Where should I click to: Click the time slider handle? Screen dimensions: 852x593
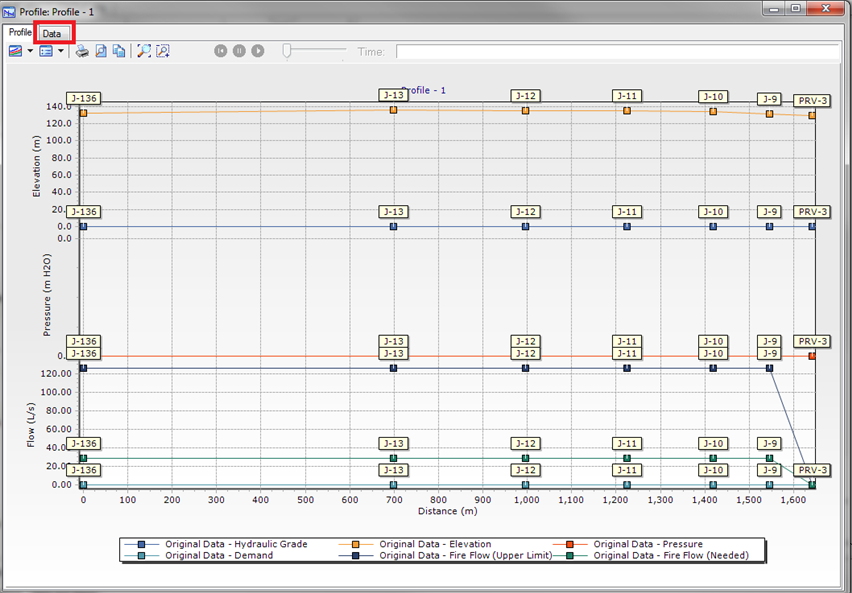(x=288, y=50)
